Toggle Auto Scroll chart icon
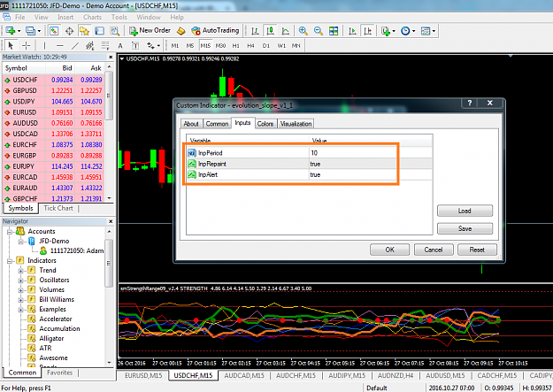This screenshot has height=392, width=553. pyautogui.click(x=352, y=31)
